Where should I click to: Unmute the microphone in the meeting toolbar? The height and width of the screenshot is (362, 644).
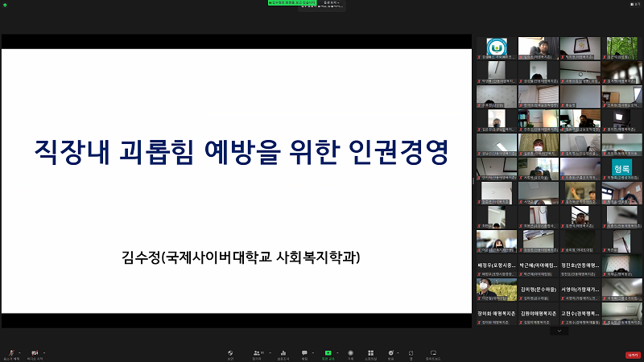pos(11,355)
